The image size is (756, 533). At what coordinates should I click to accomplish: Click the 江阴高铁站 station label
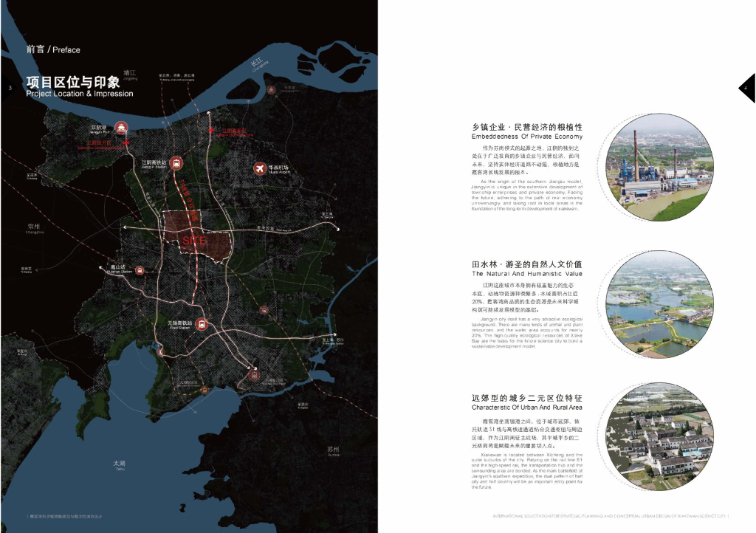coord(154,164)
